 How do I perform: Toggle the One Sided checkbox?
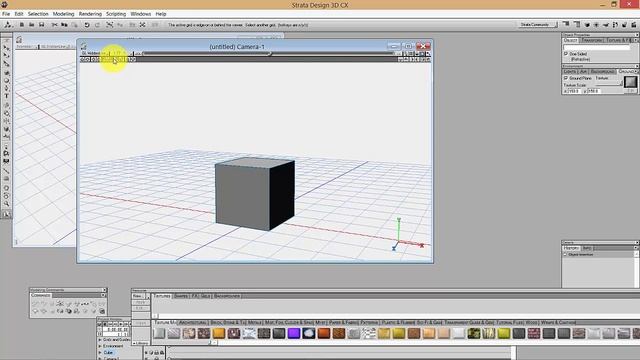coord(566,53)
